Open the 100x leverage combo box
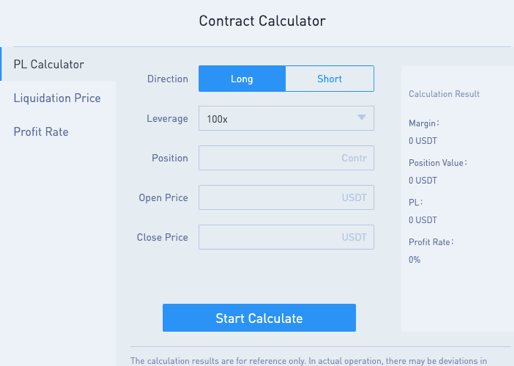Viewport: 514px width, 366px height. (x=286, y=118)
